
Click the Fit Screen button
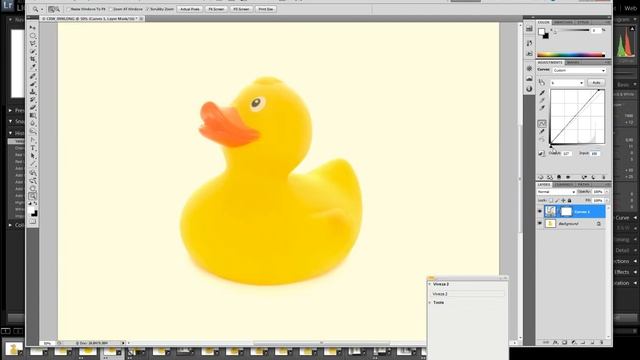(x=216, y=9)
